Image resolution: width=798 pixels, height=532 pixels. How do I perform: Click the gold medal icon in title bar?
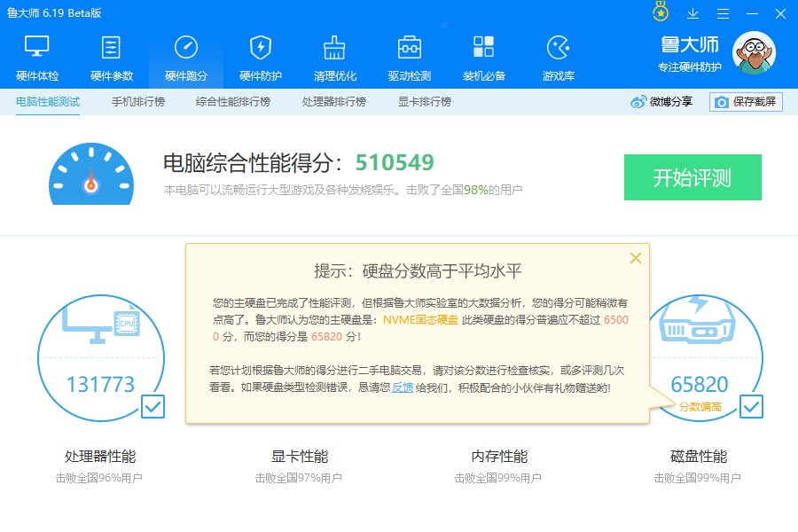[x=661, y=12]
